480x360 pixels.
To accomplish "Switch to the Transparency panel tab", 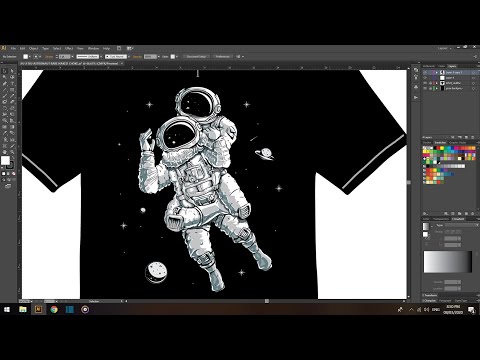I will 441,219.
